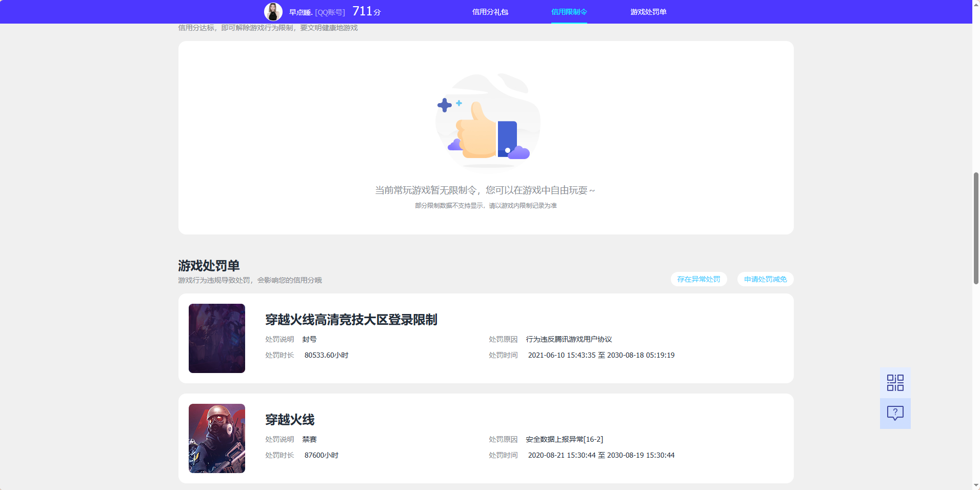This screenshot has height=490, width=980.
Task: Select the 信用限制令 tab
Action: tap(569, 12)
